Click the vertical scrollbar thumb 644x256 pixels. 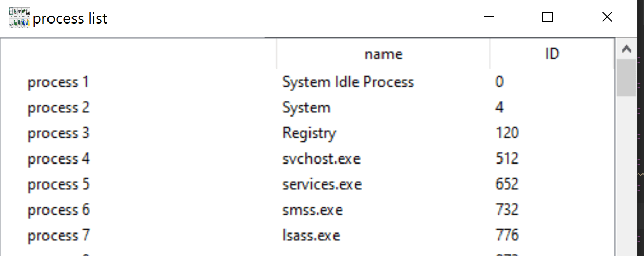coord(627,78)
